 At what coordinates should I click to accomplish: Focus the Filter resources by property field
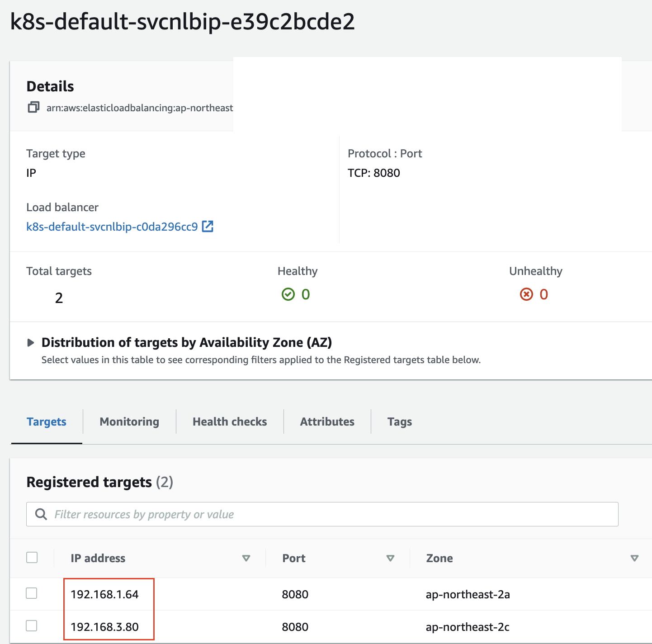322,514
